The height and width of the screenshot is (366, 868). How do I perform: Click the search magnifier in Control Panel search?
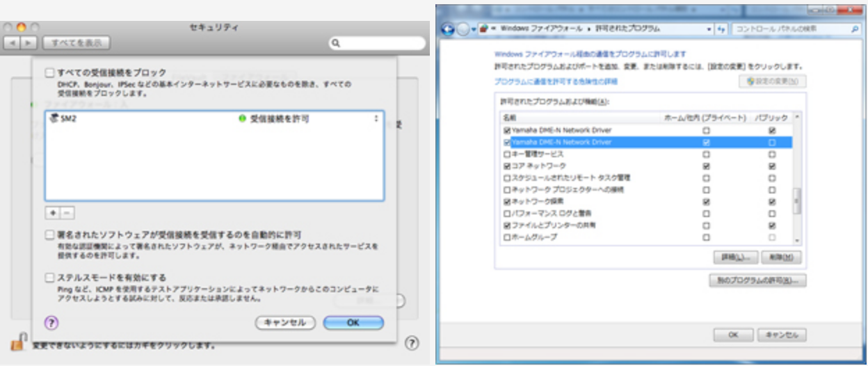coord(855,30)
